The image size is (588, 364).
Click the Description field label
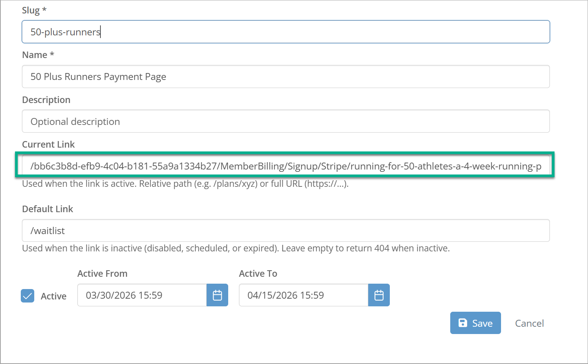(46, 100)
